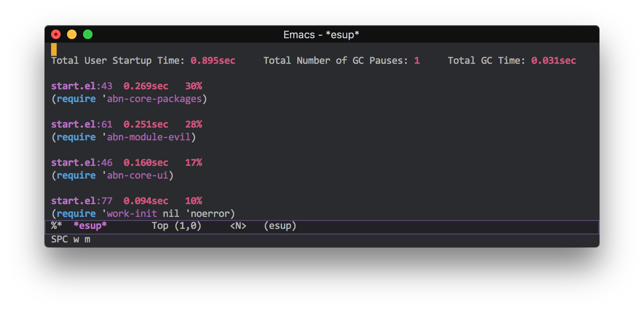Viewport: 644px width, 311px height.
Task: Click the green maximize window button
Action: pos(88,35)
